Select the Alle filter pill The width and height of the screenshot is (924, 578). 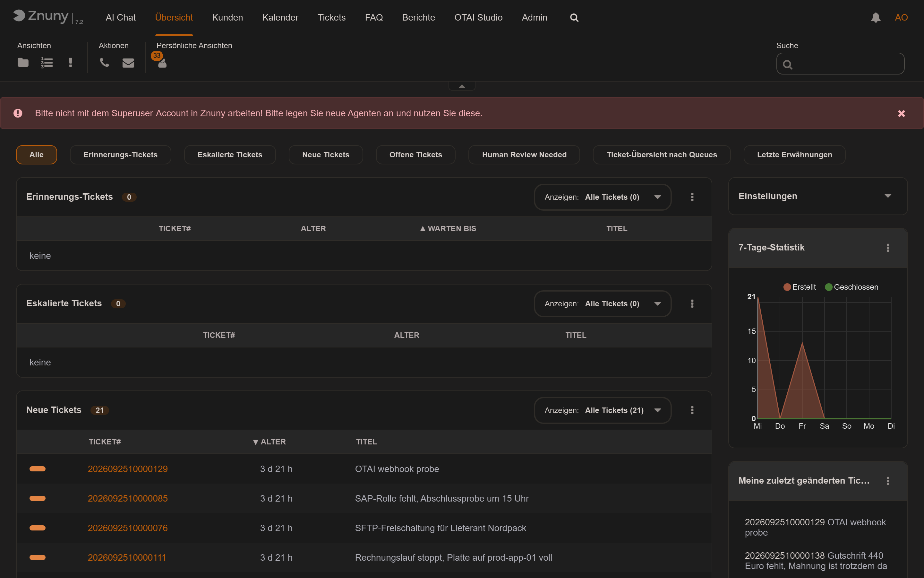[36, 155]
